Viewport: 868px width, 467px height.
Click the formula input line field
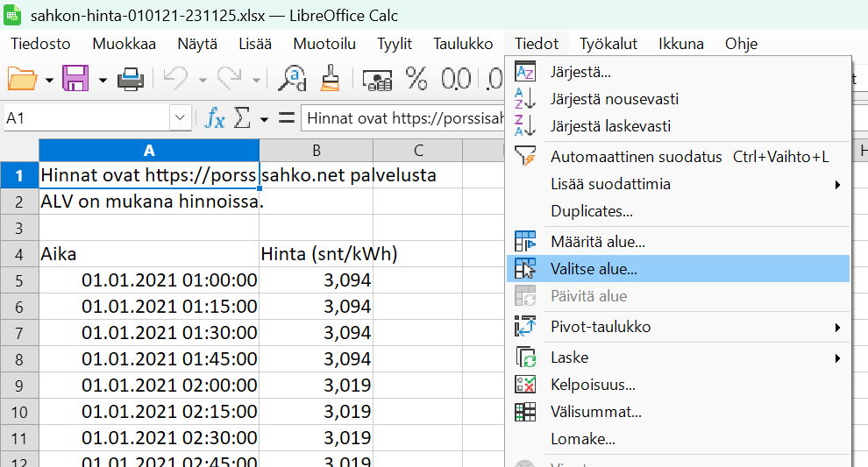tap(403, 118)
